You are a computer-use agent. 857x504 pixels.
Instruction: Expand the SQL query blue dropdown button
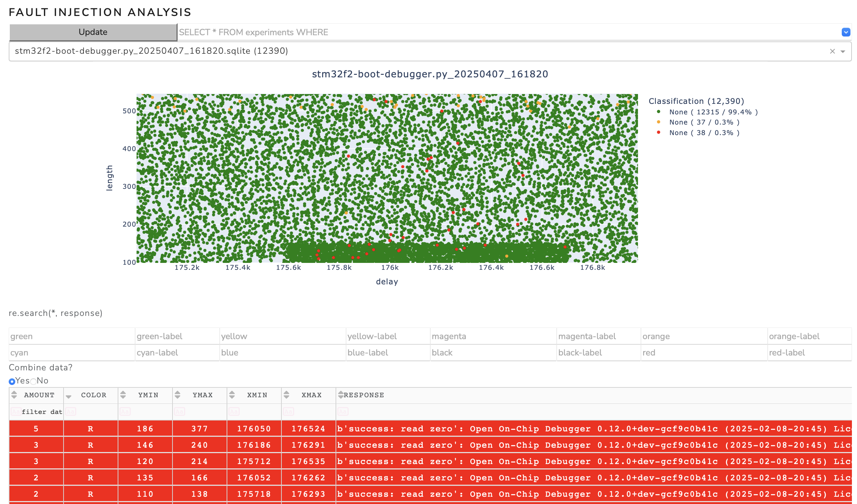[846, 32]
